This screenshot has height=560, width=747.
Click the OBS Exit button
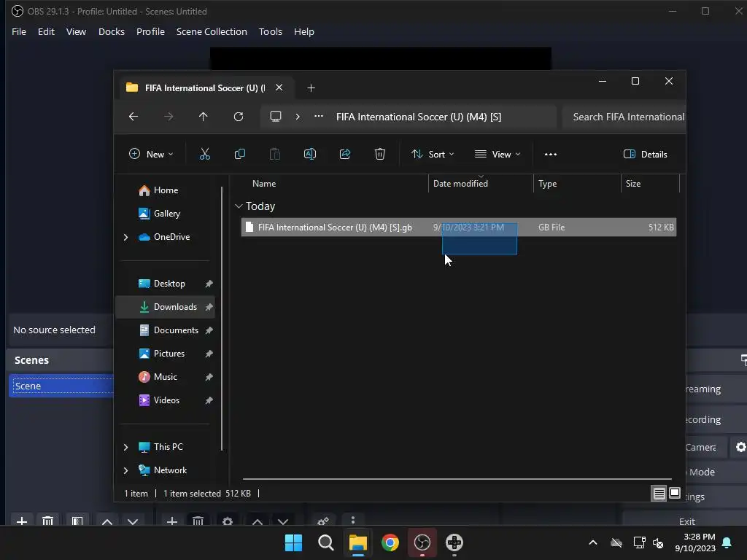687,521
